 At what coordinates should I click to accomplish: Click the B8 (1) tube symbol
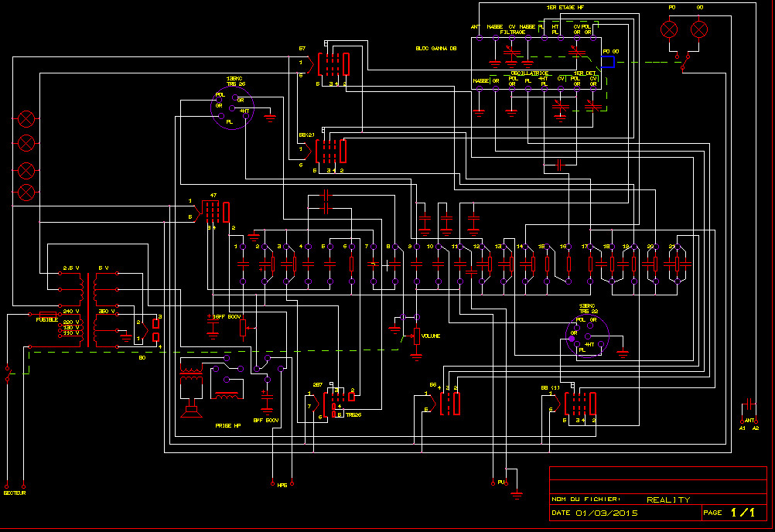580,404
